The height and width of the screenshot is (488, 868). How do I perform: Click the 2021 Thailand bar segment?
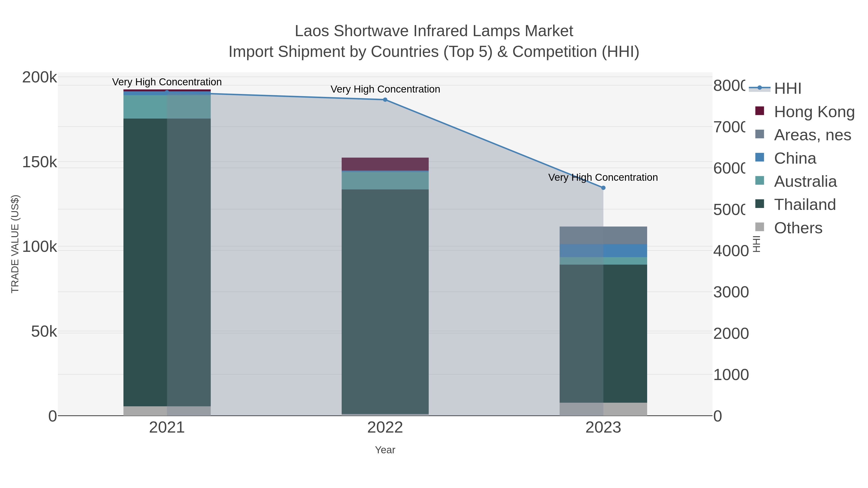(167, 262)
